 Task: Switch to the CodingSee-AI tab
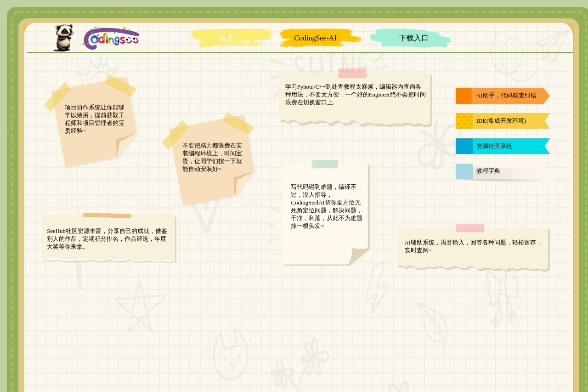pos(315,38)
